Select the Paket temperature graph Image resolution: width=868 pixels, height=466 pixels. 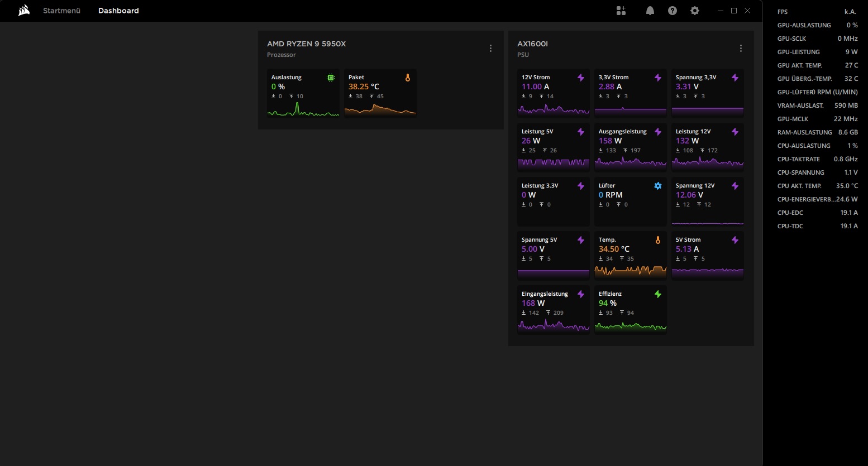click(380, 110)
